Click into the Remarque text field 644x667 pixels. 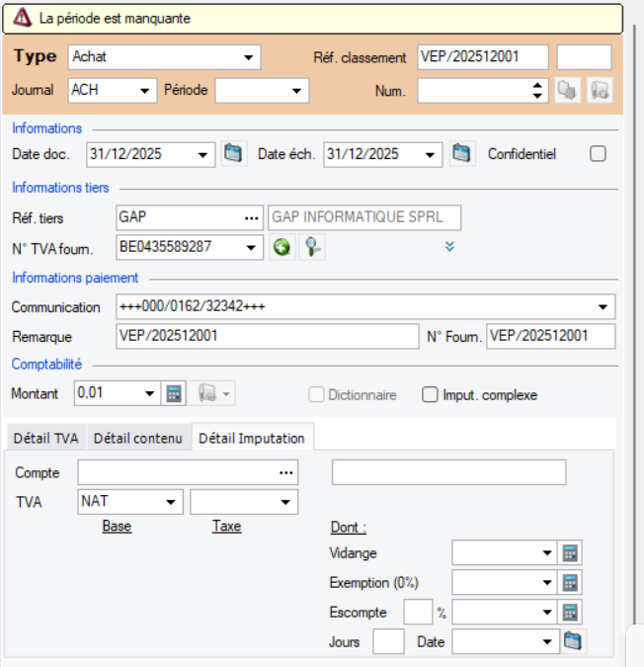coord(265,336)
